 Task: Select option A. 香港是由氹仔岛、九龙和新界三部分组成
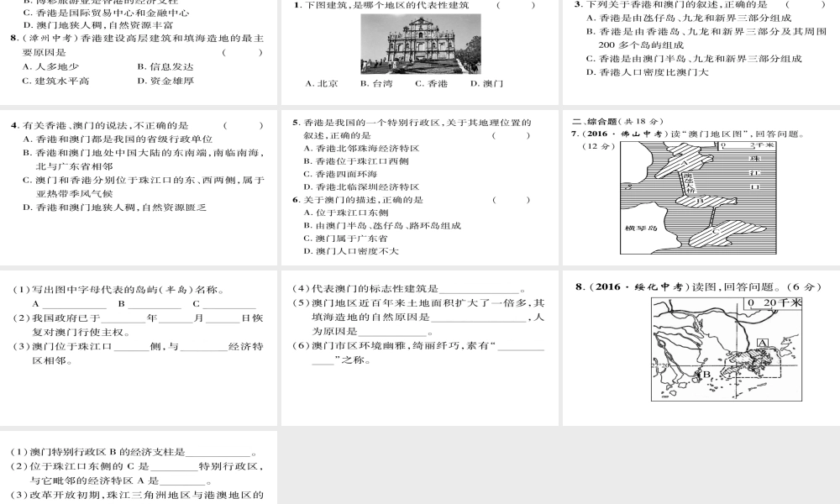[x=689, y=18]
